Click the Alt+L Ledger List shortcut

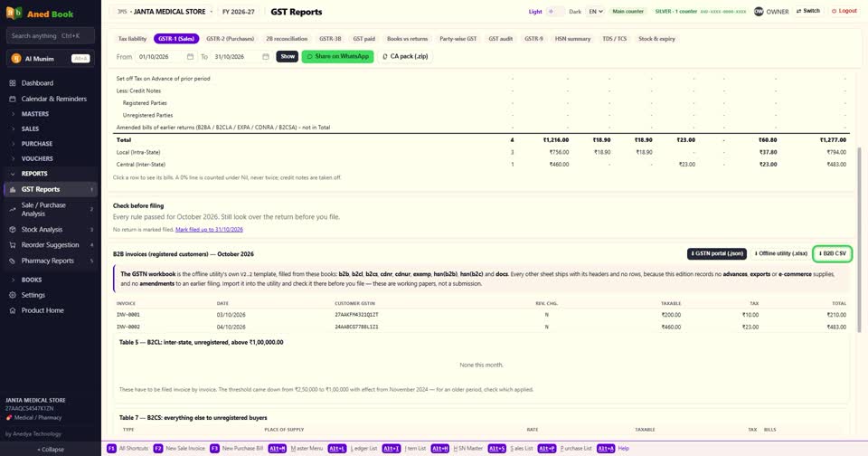click(x=352, y=448)
